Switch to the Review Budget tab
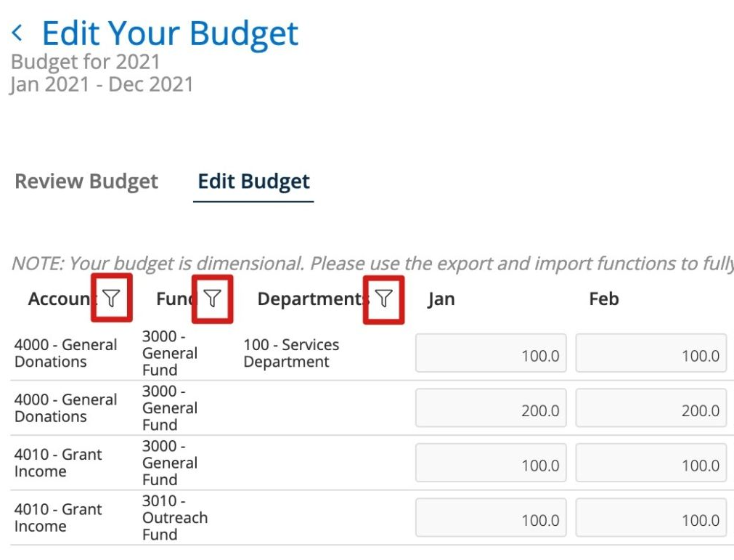Viewport: 734px width, 560px height. pos(86,181)
